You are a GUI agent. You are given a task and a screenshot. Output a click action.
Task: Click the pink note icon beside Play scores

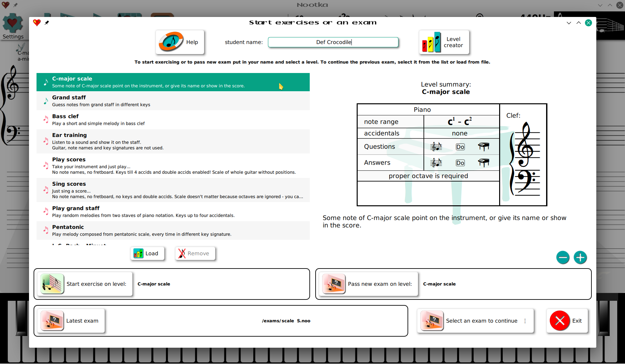tap(46, 166)
